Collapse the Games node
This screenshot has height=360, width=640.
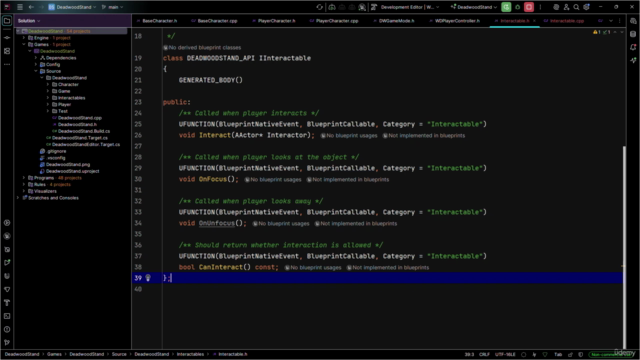click(24, 44)
